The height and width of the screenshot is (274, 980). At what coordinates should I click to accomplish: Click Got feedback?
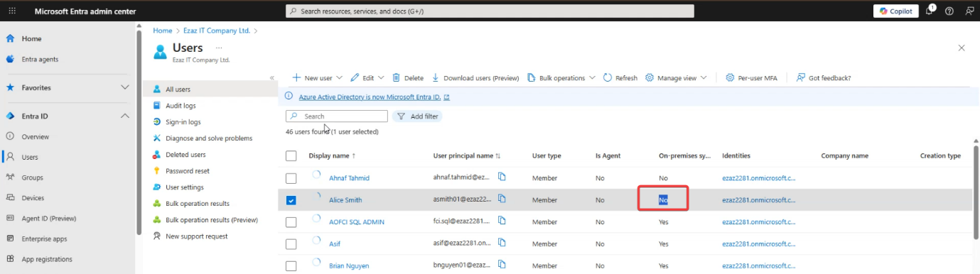tap(824, 78)
